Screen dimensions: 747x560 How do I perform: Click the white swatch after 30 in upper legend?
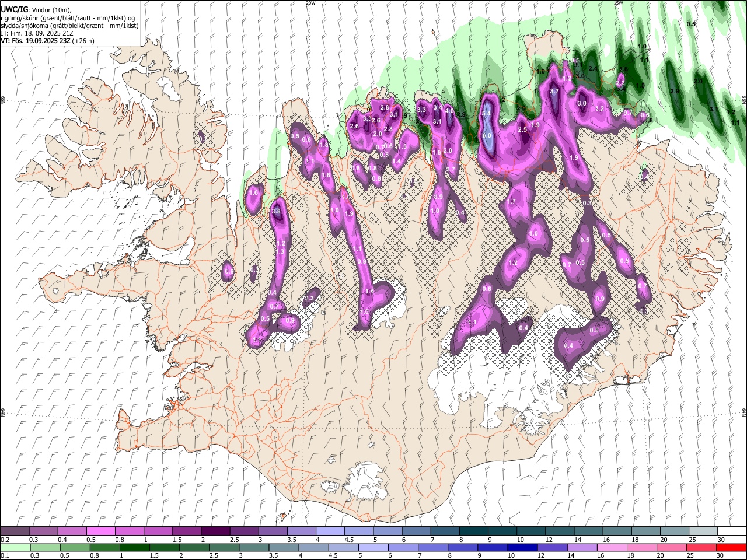pos(732,531)
